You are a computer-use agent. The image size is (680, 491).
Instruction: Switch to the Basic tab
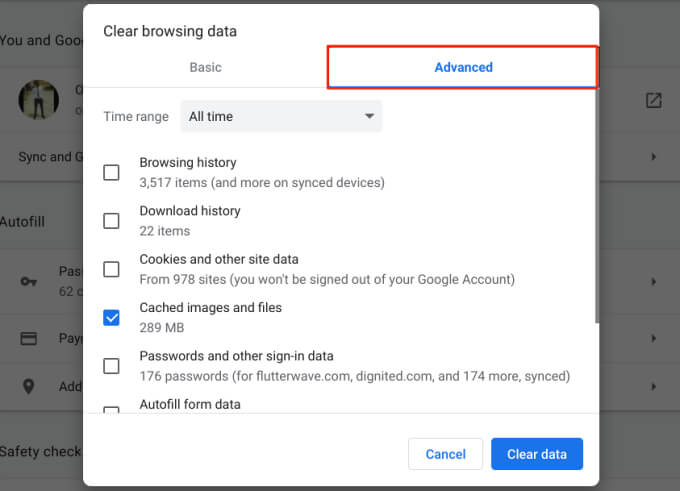[205, 67]
